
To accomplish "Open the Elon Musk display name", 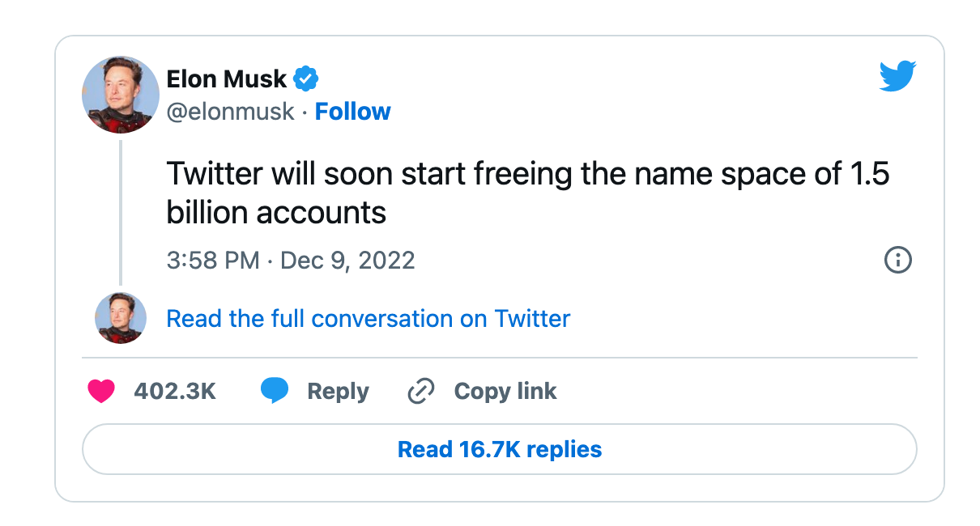I will [226, 79].
